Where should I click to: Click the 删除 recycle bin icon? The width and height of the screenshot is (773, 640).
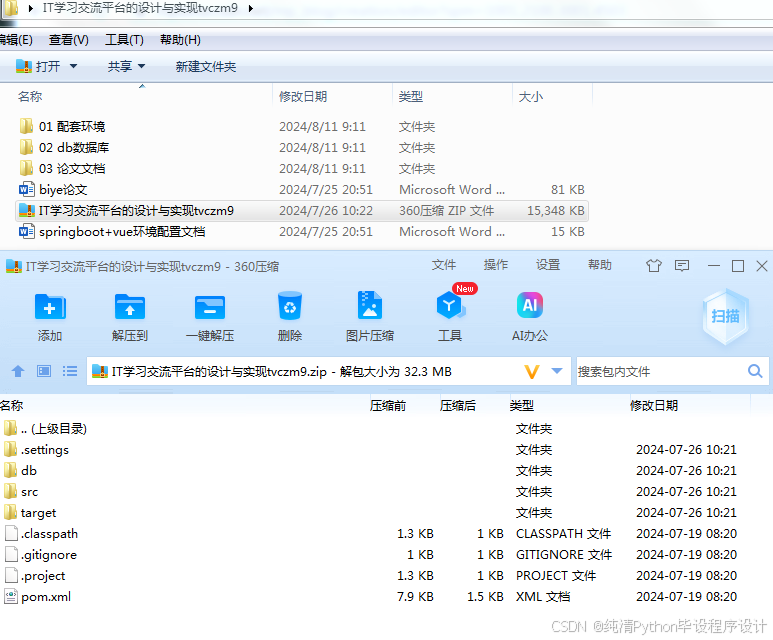click(290, 306)
